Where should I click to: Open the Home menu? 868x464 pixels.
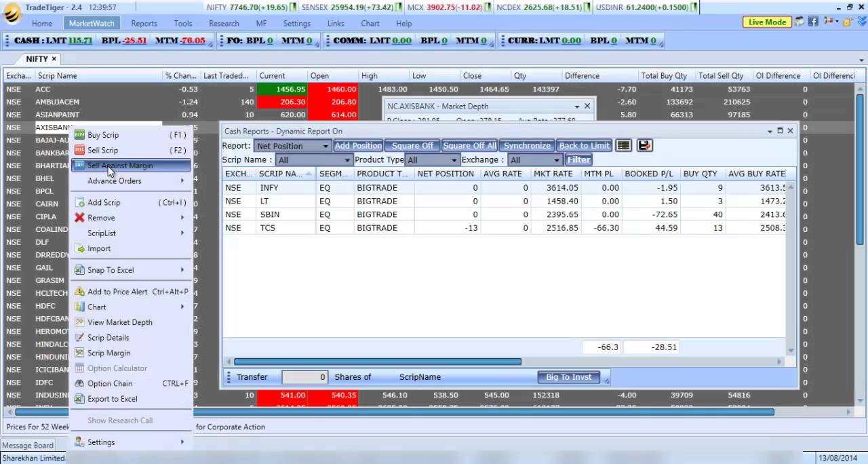42,23
